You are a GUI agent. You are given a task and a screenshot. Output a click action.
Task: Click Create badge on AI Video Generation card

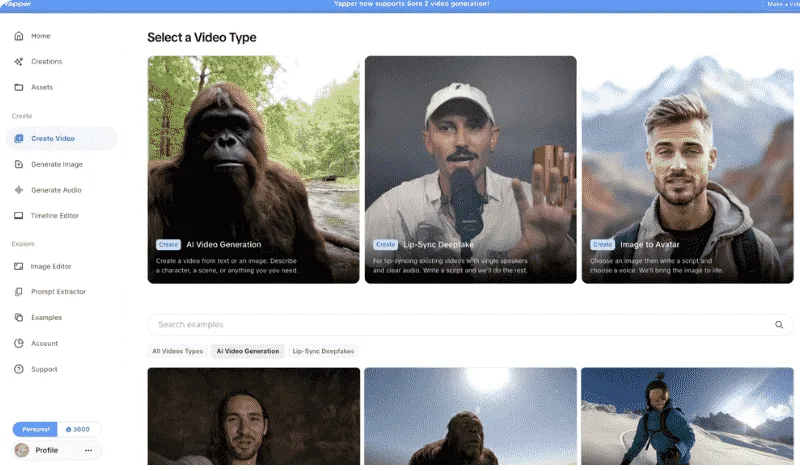168,244
